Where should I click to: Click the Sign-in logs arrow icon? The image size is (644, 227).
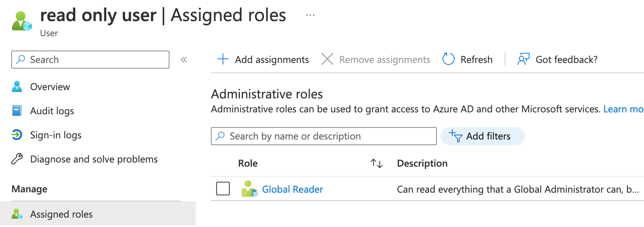coord(17,135)
